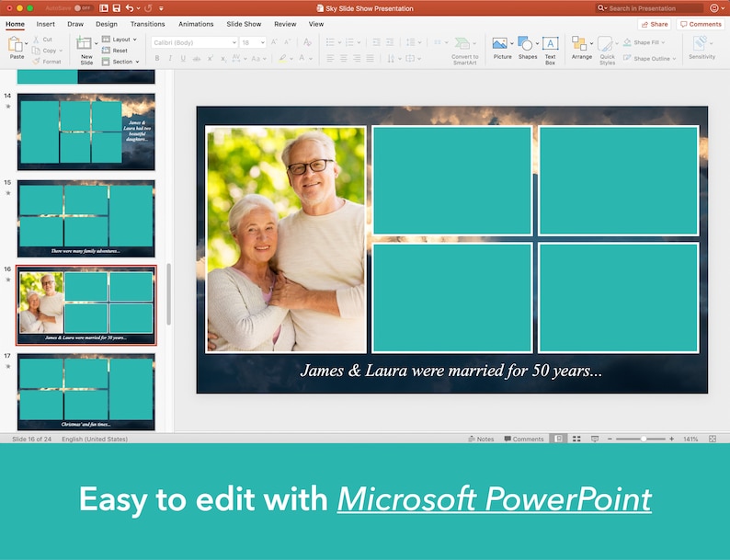Insert a Picture from the ribbon

pyautogui.click(x=499, y=44)
